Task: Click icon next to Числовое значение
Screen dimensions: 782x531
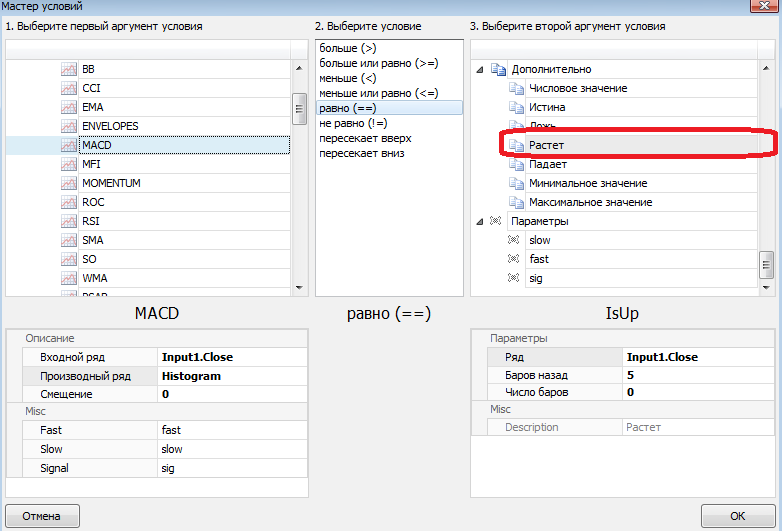Action: (516, 89)
